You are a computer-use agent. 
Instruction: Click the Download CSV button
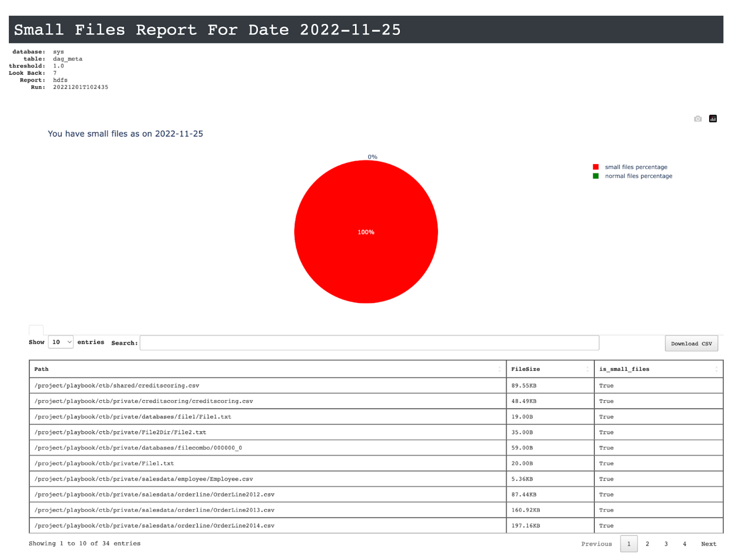click(x=691, y=343)
